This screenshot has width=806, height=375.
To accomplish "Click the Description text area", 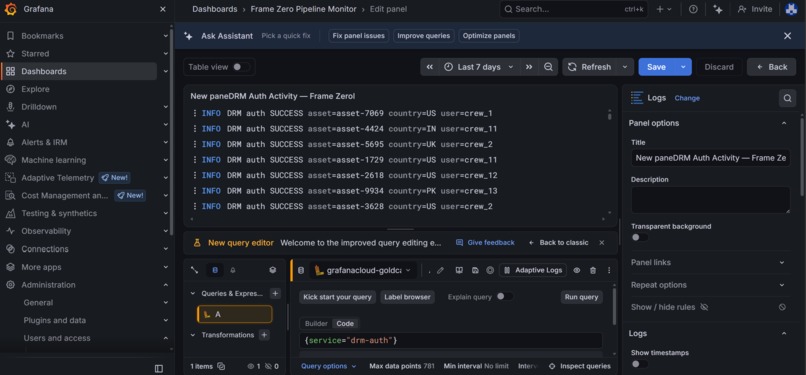I will pyautogui.click(x=710, y=200).
